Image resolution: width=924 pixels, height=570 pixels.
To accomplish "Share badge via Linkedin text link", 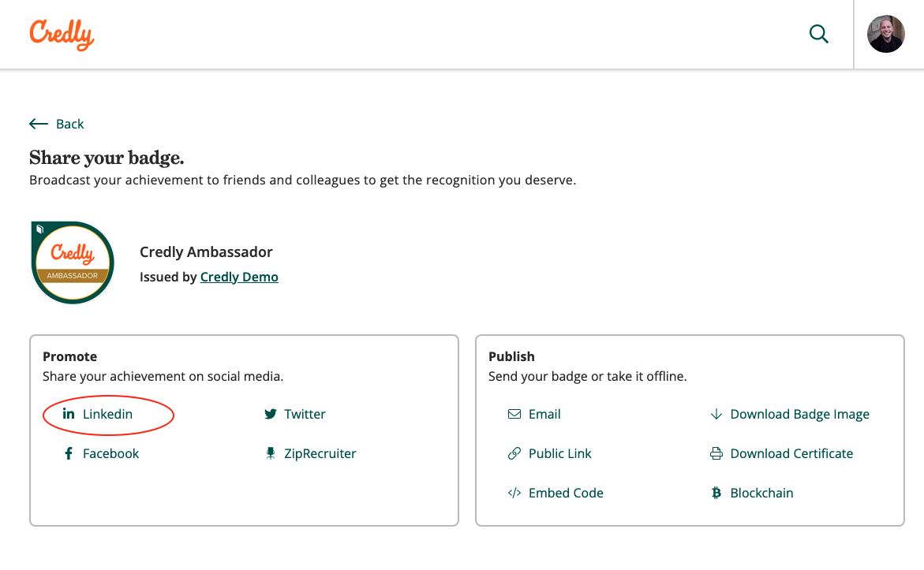I will 107,414.
